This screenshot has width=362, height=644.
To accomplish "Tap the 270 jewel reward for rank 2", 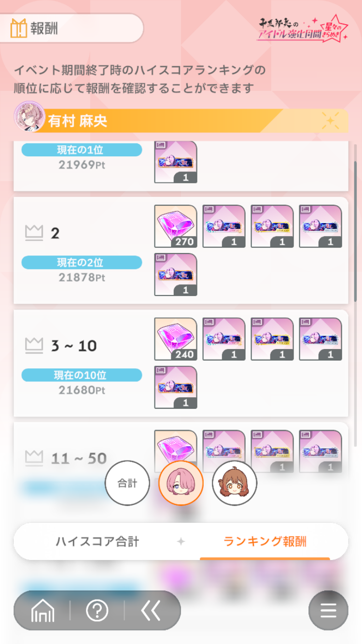I will (x=176, y=226).
